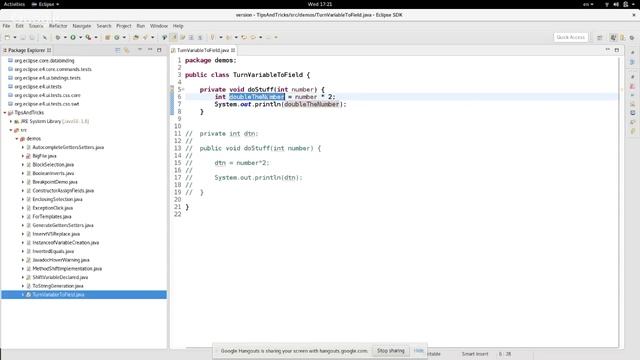Open the Next Annotation dropdown arrow
Viewport: 640px width, 360px height.
pyautogui.click(x=221, y=37)
